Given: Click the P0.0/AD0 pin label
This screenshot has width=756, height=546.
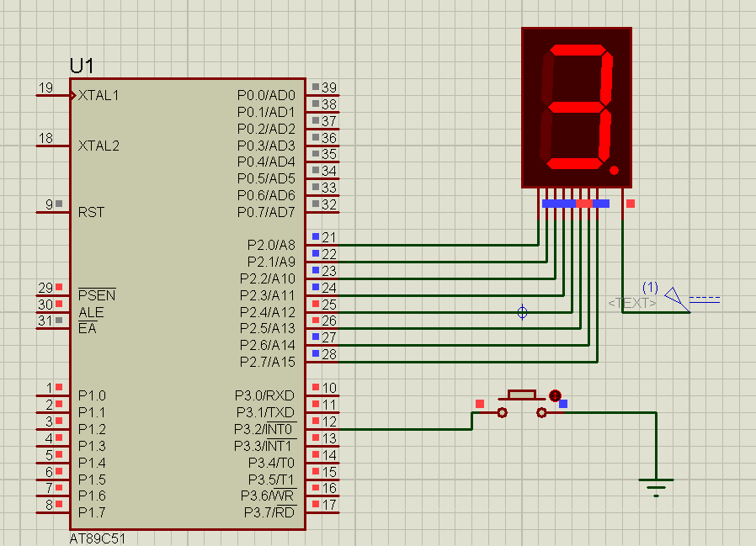Looking at the screenshot, I should coord(266,95).
